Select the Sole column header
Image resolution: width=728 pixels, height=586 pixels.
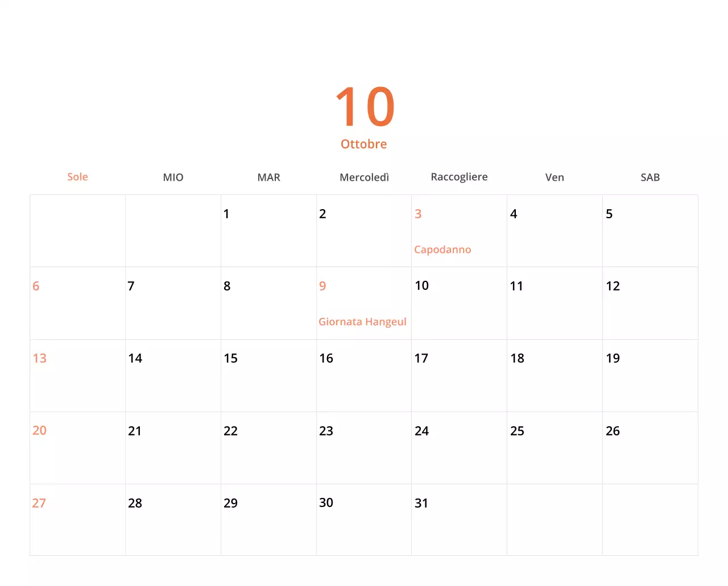[77, 177]
